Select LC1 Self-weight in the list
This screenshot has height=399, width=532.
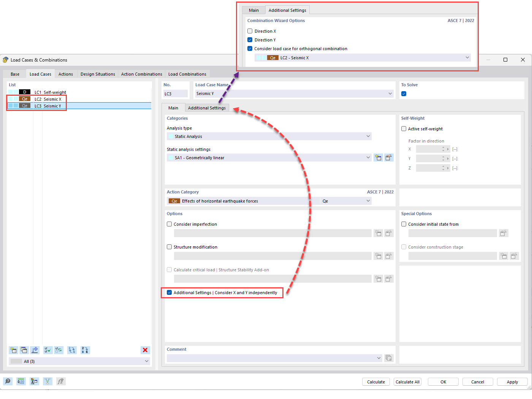(79, 92)
